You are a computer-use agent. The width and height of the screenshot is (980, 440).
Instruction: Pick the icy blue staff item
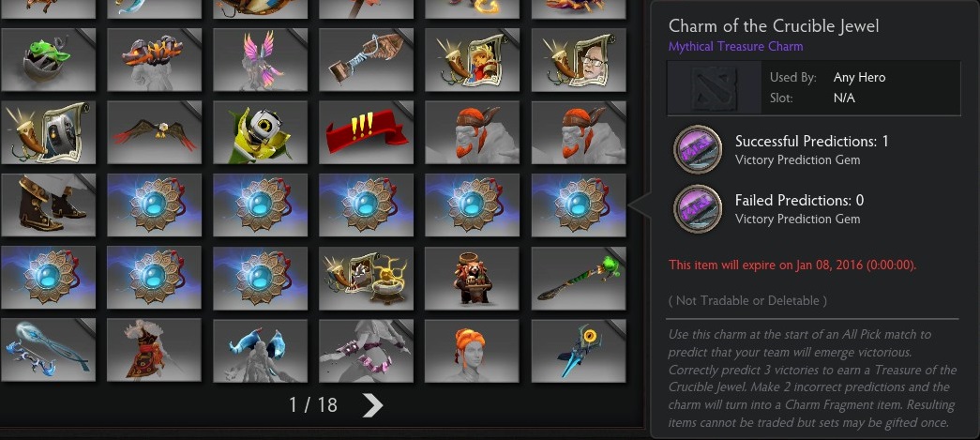(48, 350)
